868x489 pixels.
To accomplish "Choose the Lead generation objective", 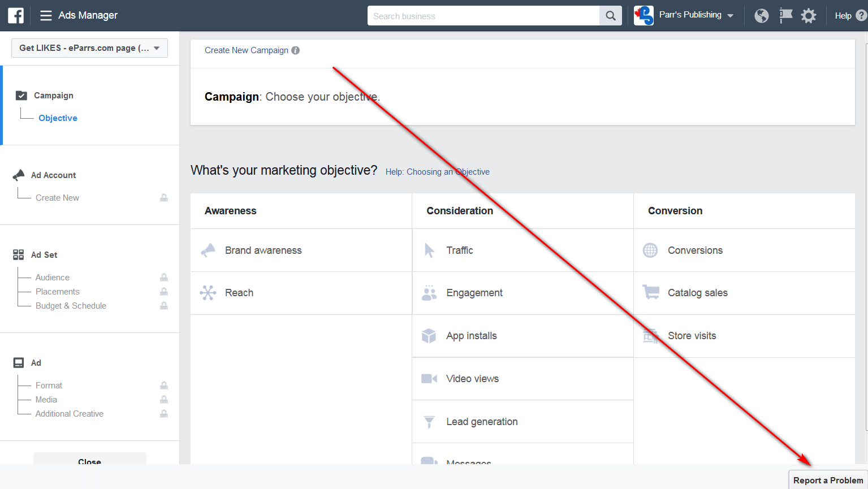I will (x=523, y=422).
